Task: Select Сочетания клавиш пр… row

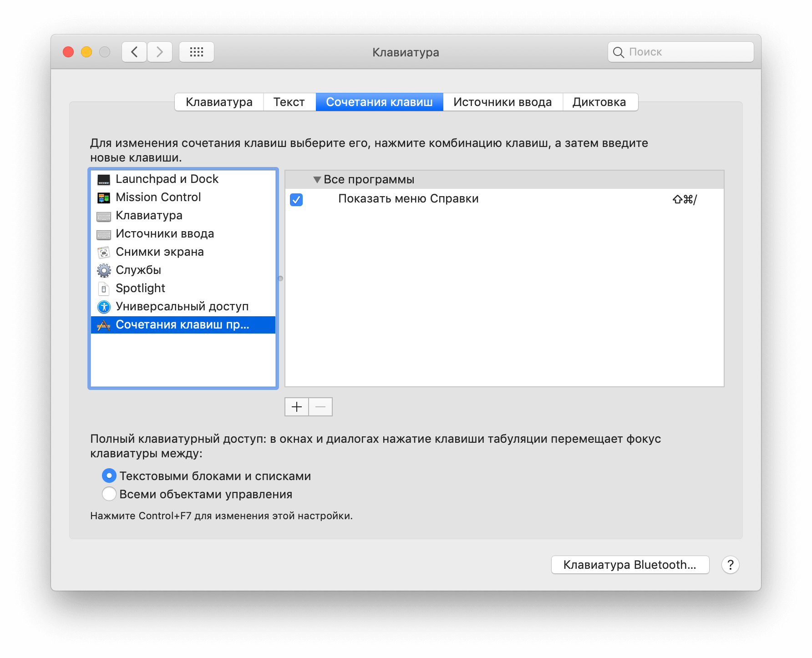Action: click(x=183, y=325)
